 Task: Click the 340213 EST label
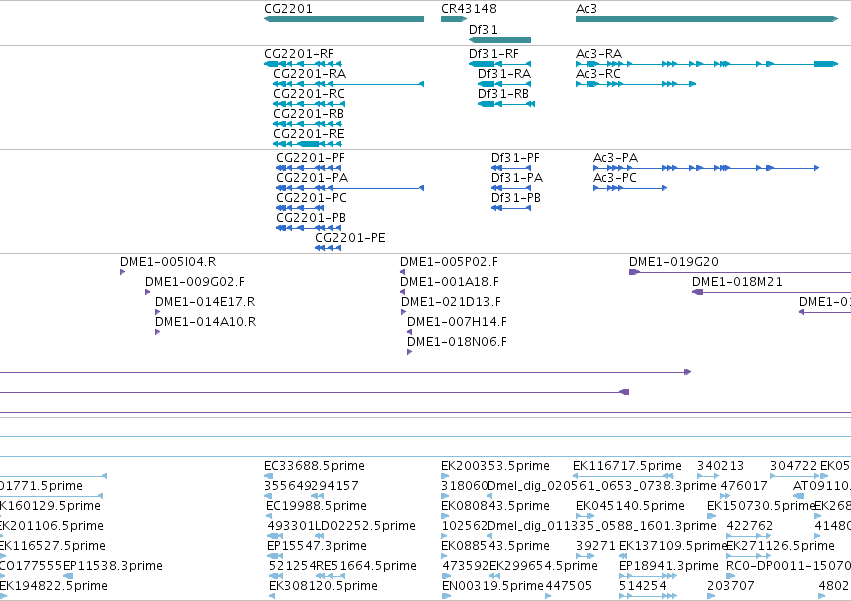pos(721,466)
